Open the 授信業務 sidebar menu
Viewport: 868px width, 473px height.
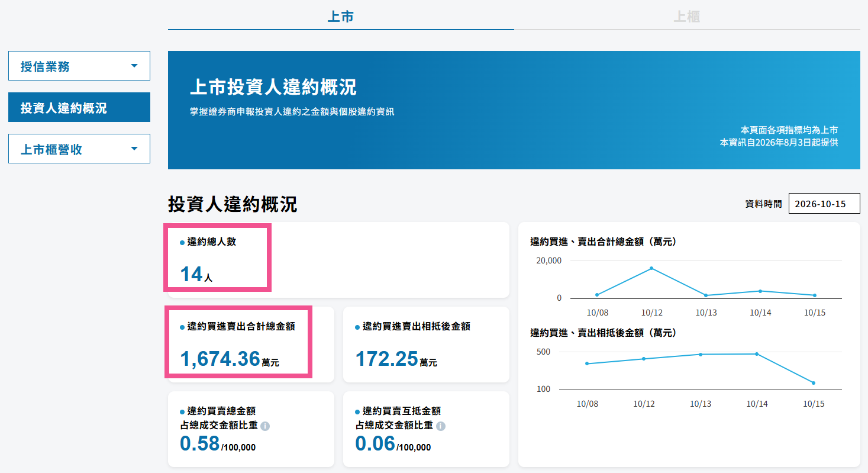click(x=79, y=66)
